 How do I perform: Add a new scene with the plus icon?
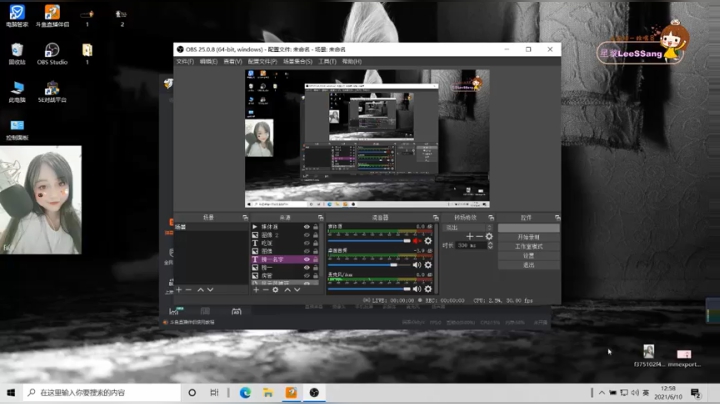click(x=179, y=290)
